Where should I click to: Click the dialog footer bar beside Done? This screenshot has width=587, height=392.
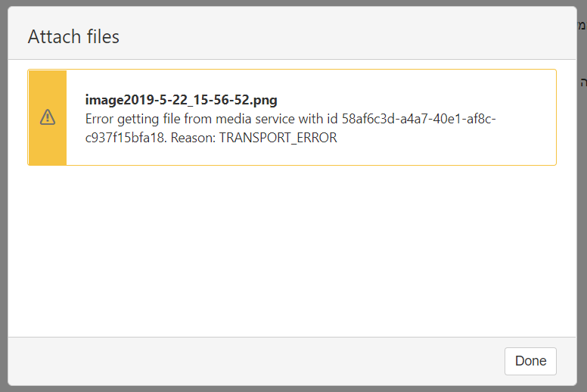pyautogui.click(x=256, y=361)
